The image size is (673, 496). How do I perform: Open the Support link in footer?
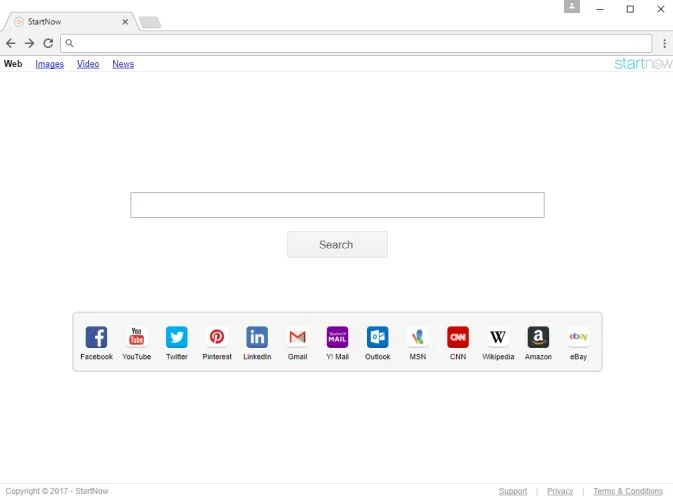click(x=513, y=491)
